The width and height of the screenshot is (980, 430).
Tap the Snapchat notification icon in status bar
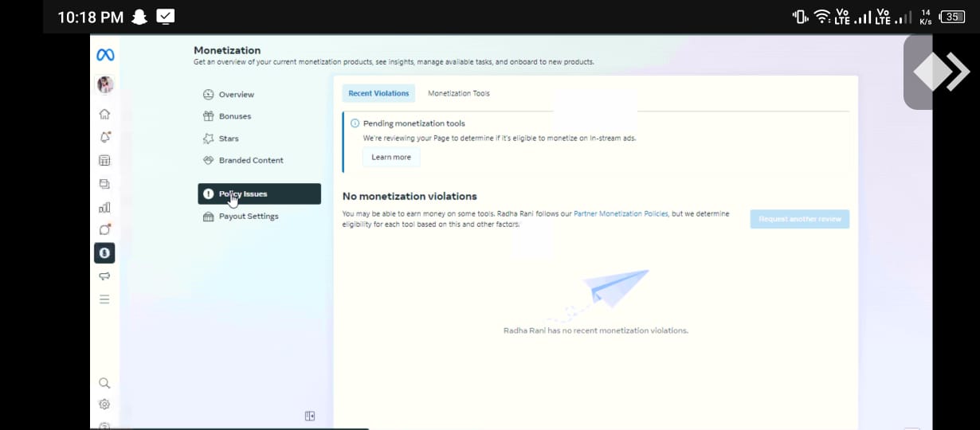(139, 17)
